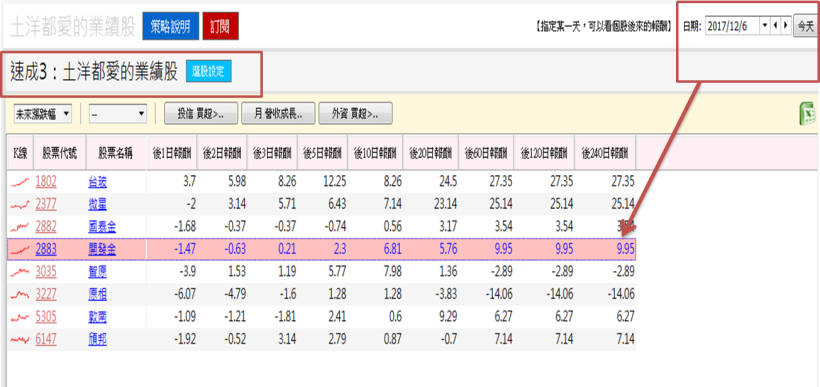Open stock name link 微星
820x387 pixels.
click(x=98, y=204)
